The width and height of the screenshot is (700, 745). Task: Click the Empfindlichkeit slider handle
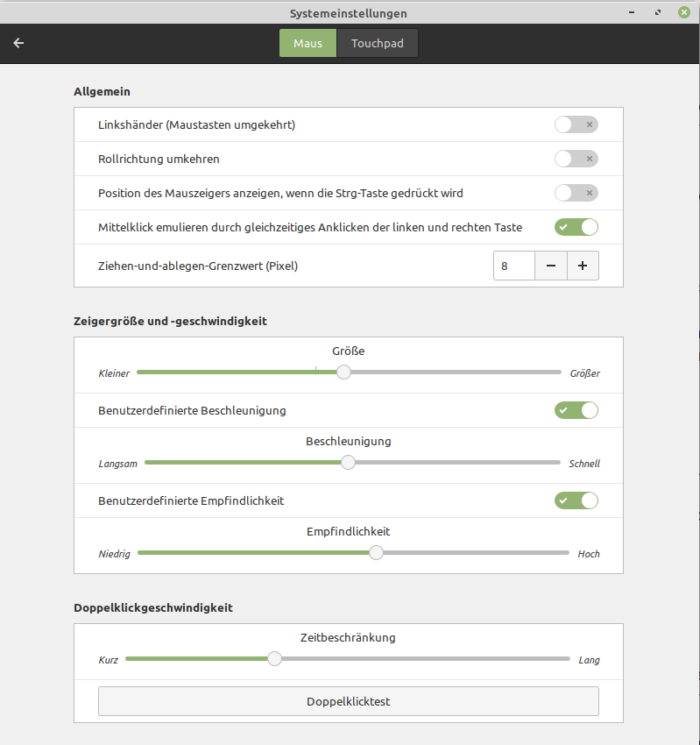(376, 552)
